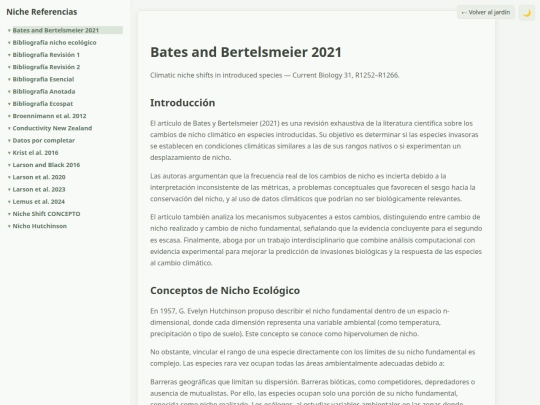Expand arrow beside Datos por completar
This screenshot has height=405, width=540.
click(9, 141)
